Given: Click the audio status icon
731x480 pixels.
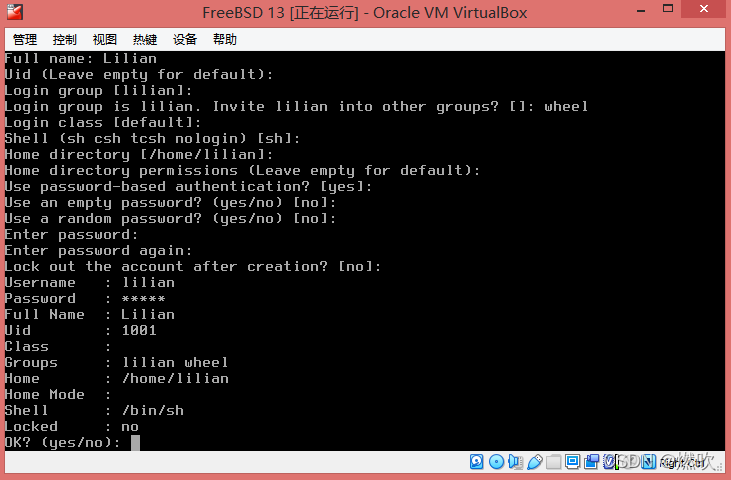Looking at the screenshot, I should [515, 461].
